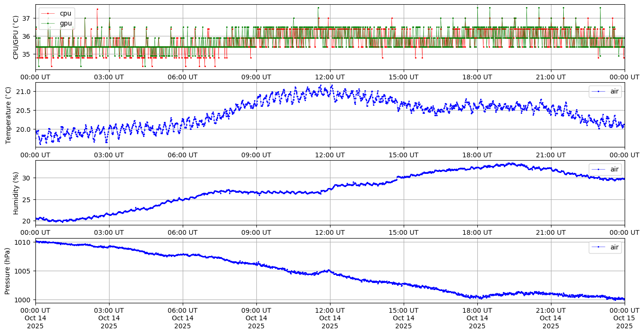Click the 1010 tick on Pressure axis

[25, 242]
